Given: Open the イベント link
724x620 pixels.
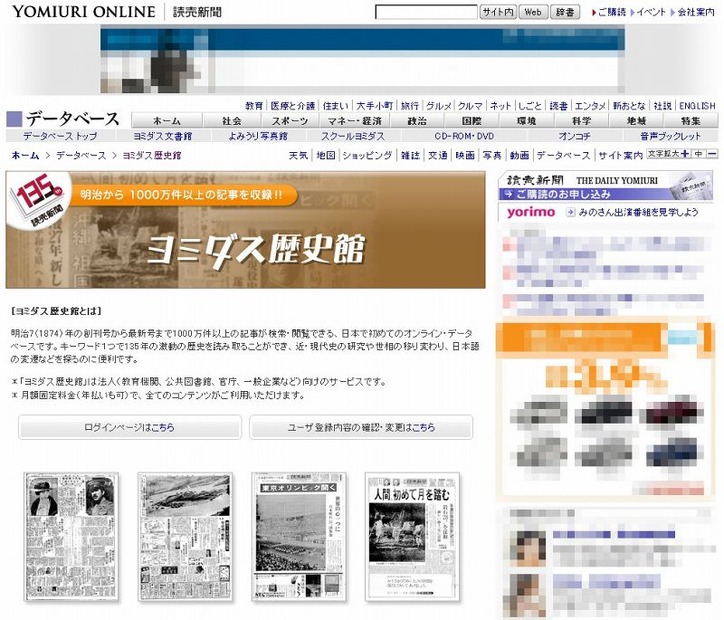Looking at the screenshot, I should pyautogui.click(x=651, y=12).
